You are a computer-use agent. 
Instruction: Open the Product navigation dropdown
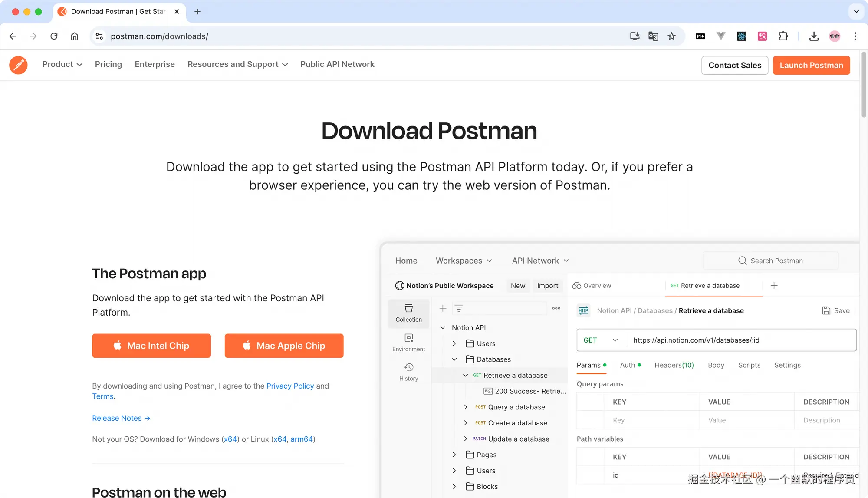click(62, 64)
